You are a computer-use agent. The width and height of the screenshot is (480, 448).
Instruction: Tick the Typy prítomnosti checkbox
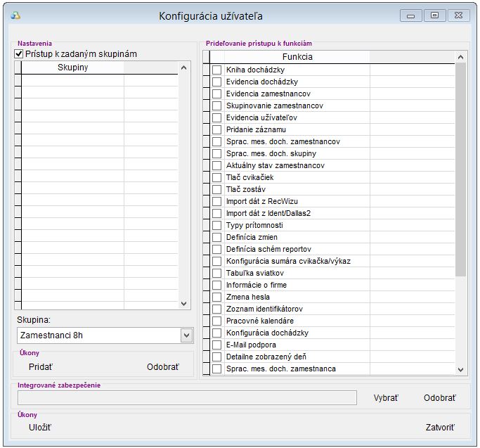(x=216, y=225)
